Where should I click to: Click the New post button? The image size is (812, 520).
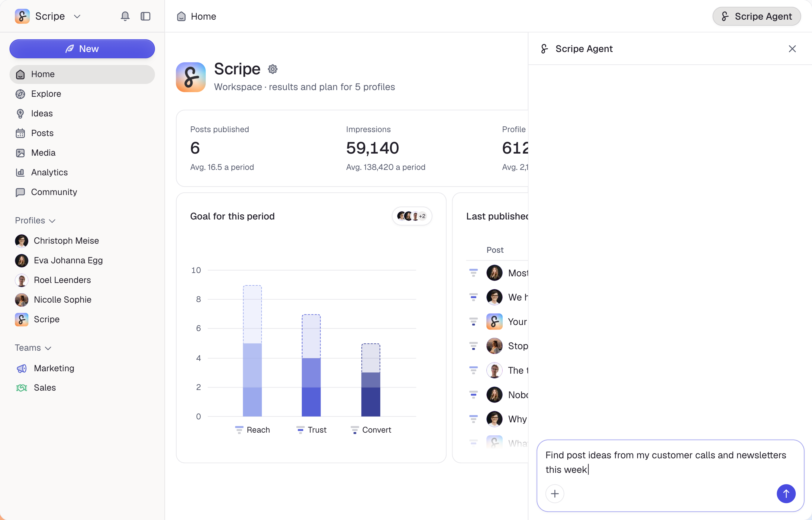click(82, 49)
